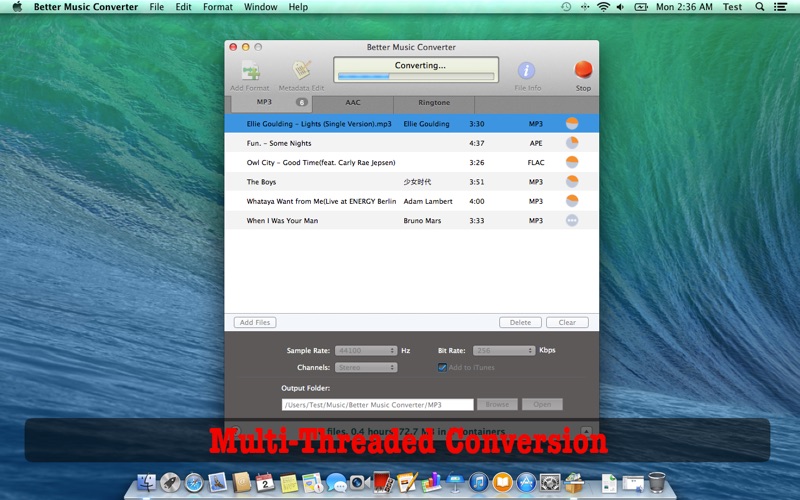Select When I Was Your Man track
Viewport: 800px width, 500px height.
[412, 220]
